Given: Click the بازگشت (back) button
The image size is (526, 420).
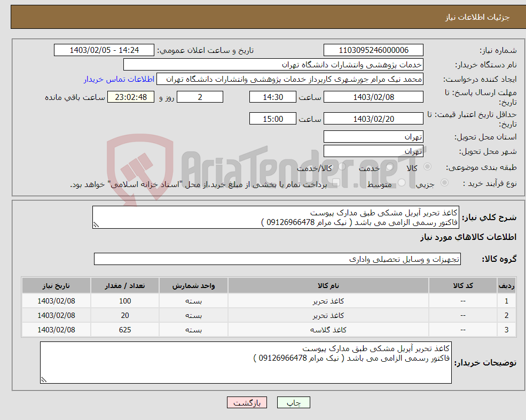Looking at the screenshot, I should coord(247,402).
